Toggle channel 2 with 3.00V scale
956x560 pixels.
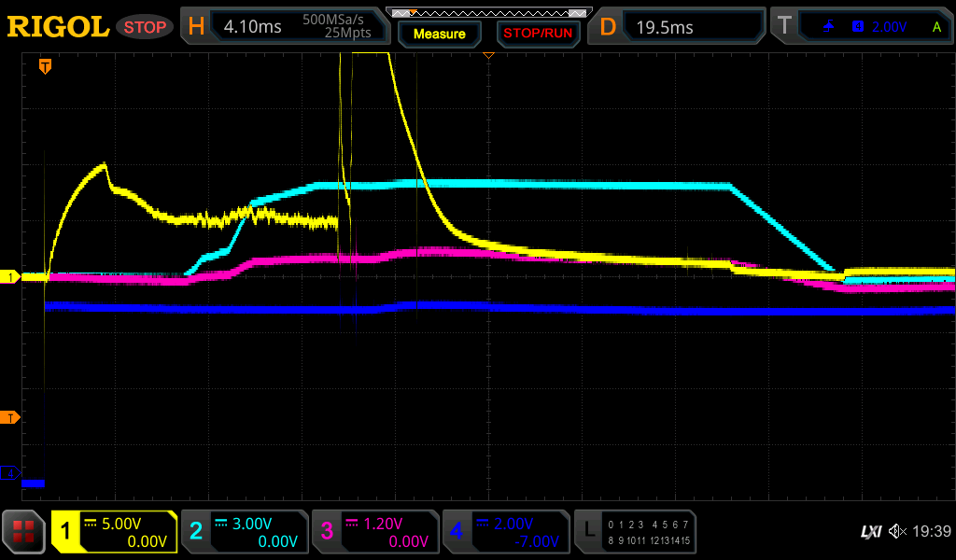(x=245, y=532)
